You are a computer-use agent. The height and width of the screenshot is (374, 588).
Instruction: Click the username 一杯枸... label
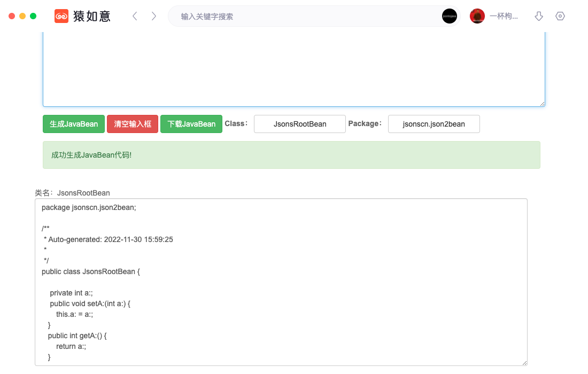tap(504, 16)
